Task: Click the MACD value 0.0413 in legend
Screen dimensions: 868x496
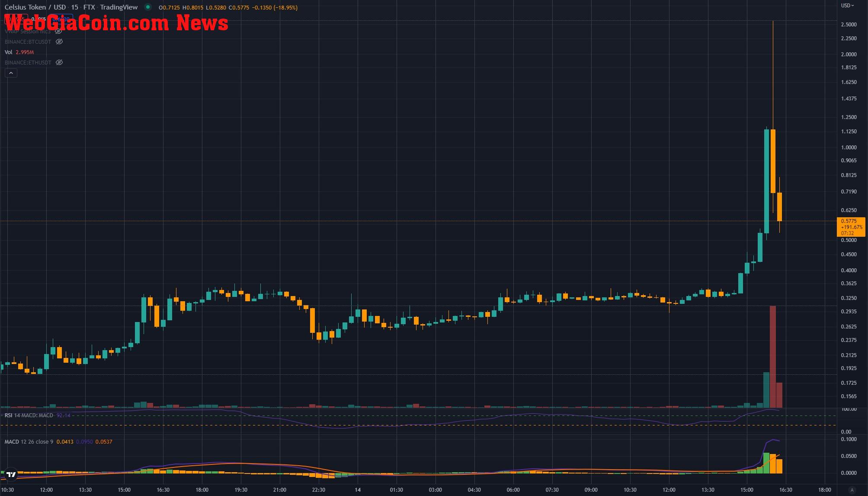Action: pos(65,441)
